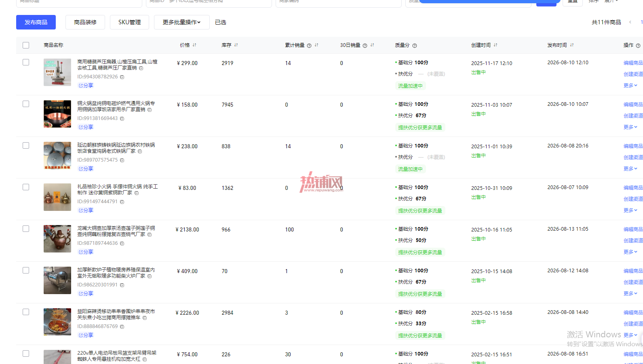Open 更多批量操作 dropdown

(x=182, y=22)
